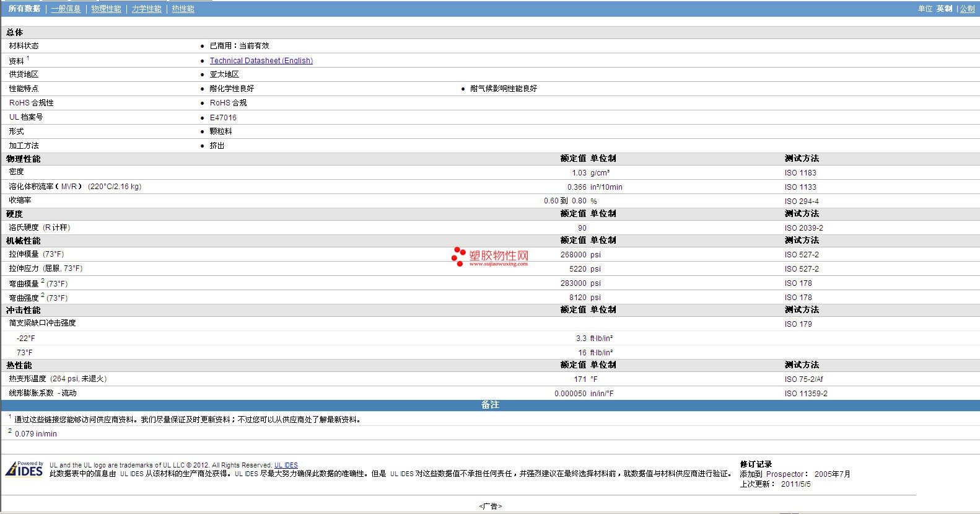Select the shrinkage range 0.60 到 0.80
Image resolution: width=980 pixels, height=514 pixels.
click(x=565, y=201)
